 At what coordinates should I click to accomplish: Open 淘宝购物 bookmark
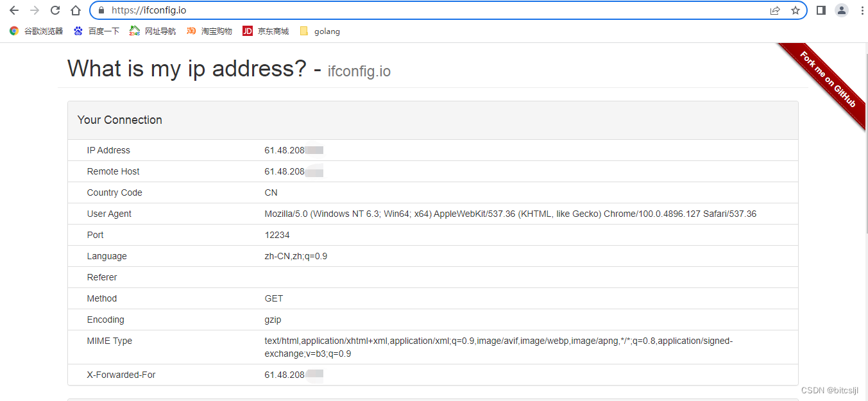coord(209,31)
